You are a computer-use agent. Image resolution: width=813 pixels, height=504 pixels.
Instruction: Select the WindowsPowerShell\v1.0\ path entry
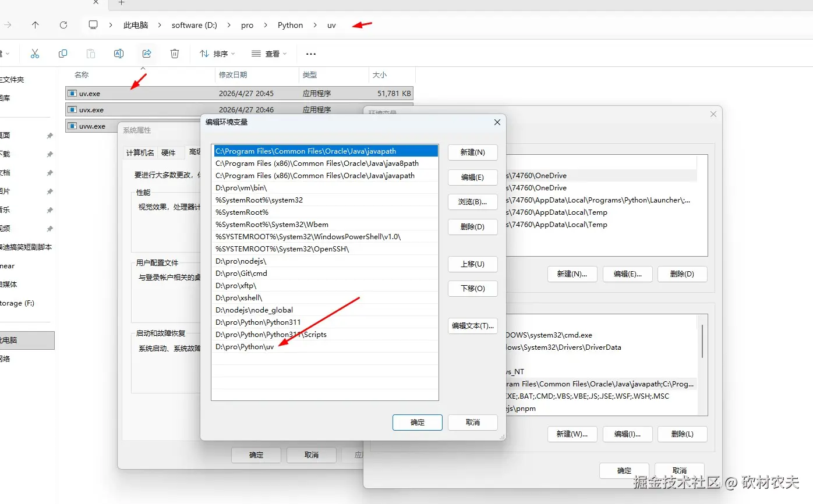[x=325, y=237]
